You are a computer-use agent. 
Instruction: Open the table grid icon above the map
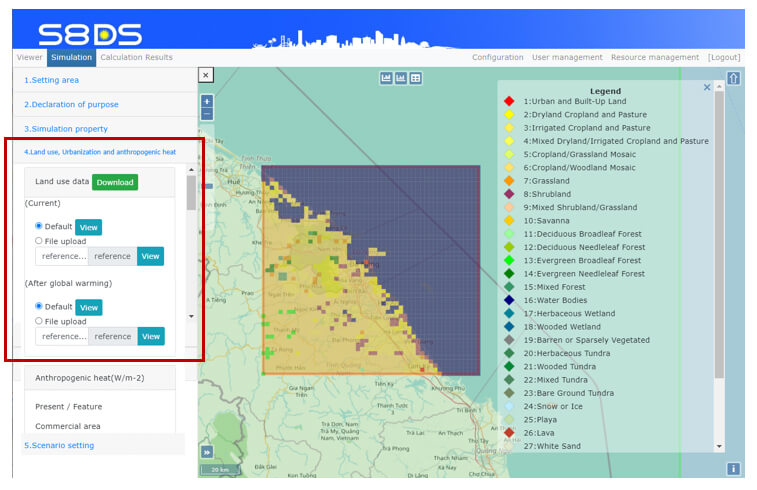(416, 78)
